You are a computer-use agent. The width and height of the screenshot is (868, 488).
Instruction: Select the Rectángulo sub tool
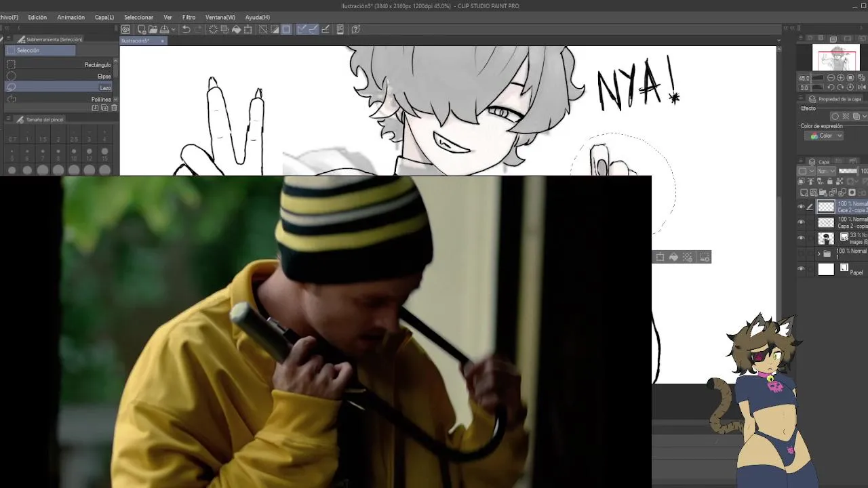point(60,65)
